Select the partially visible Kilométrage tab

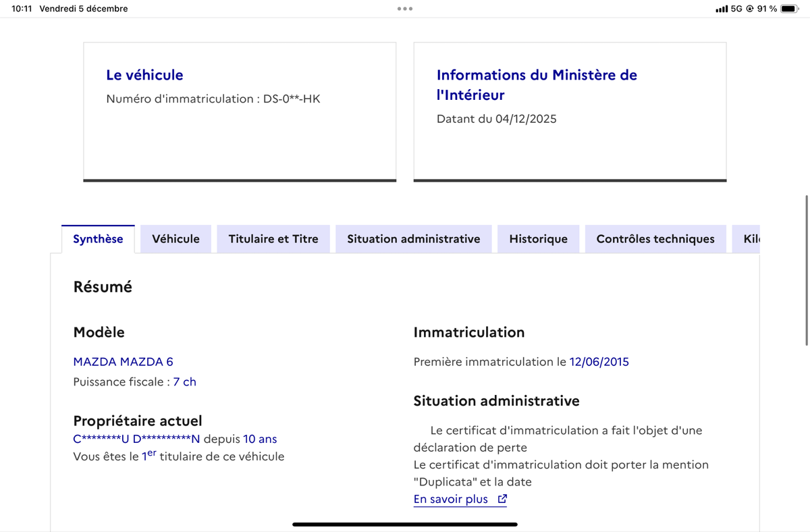tap(749, 239)
